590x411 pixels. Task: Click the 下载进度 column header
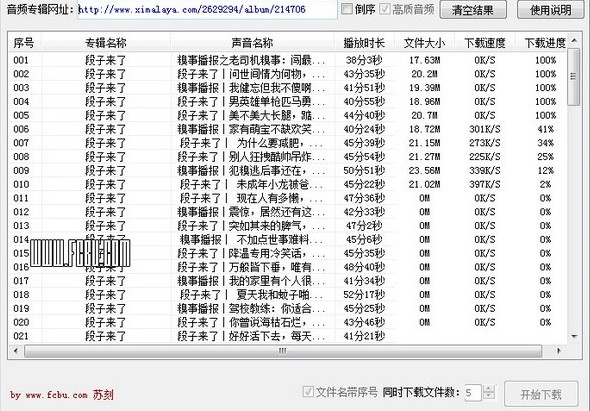pos(545,43)
